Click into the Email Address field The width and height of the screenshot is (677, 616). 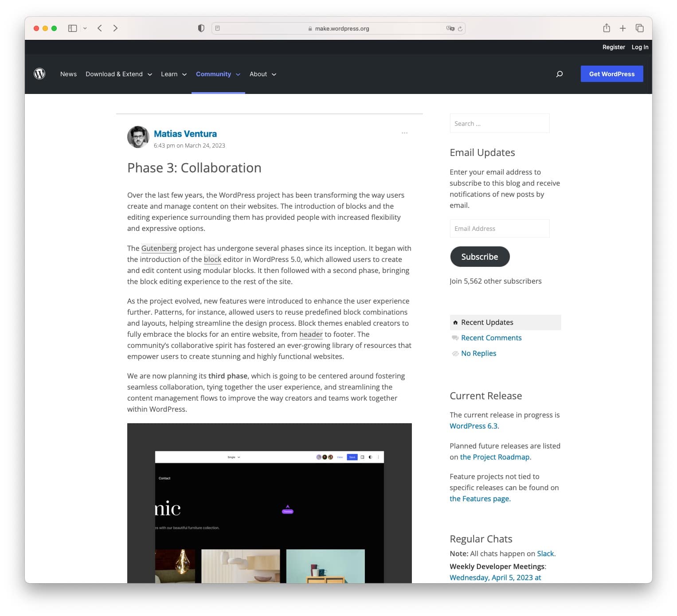(499, 229)
